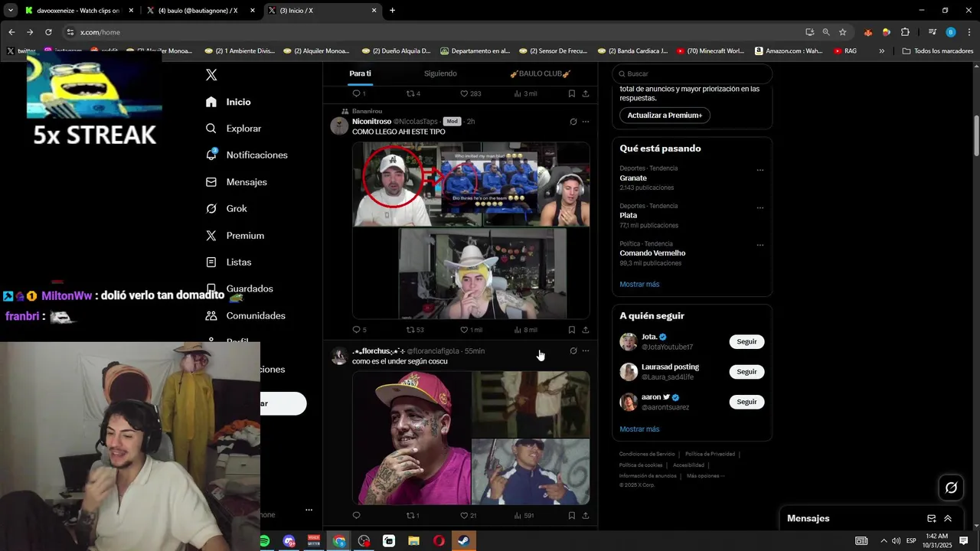Bookmark Niconitroso's post
The width and height of the screenshot is (980, 551).
[572, 330]
